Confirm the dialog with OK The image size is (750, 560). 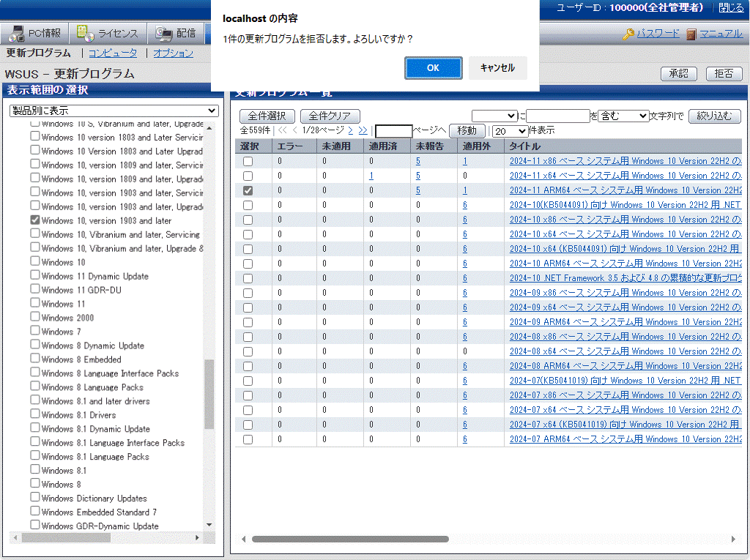click(x=433, y=68)
